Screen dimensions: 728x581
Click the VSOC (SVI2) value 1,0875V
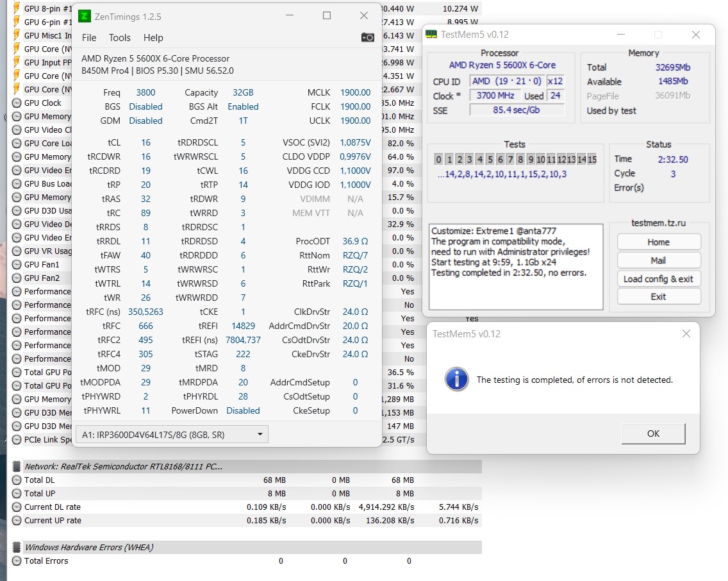[x=355, y=142]
